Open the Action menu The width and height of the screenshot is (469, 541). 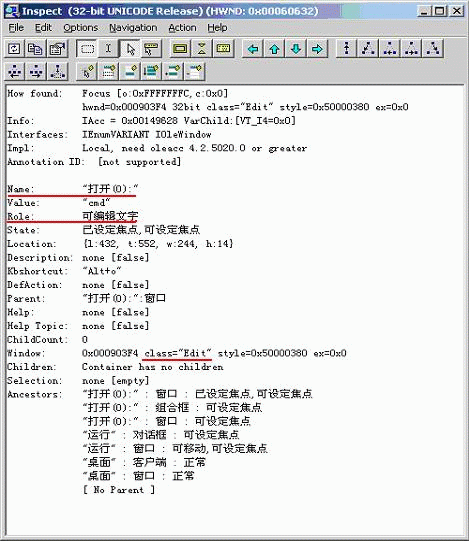point(182,28)
